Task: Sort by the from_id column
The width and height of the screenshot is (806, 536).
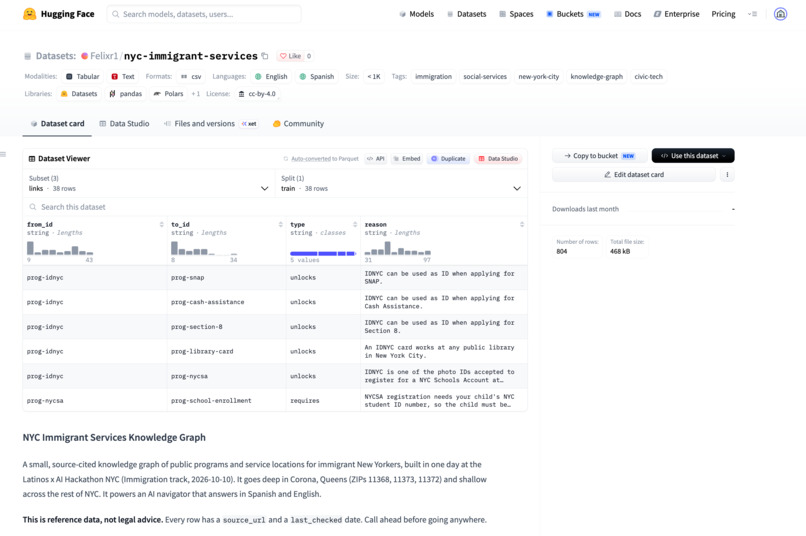Action: click(x=161, y=225)
